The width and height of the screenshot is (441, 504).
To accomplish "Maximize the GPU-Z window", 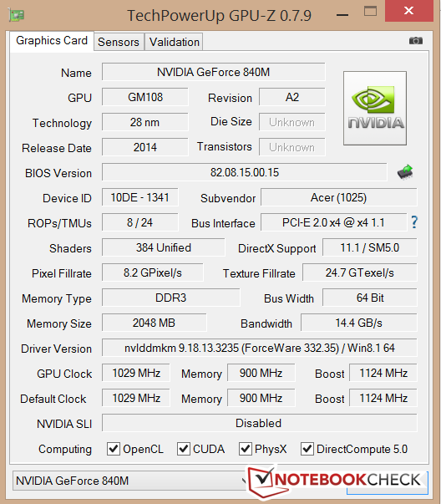I will click(x=370, y=12).
